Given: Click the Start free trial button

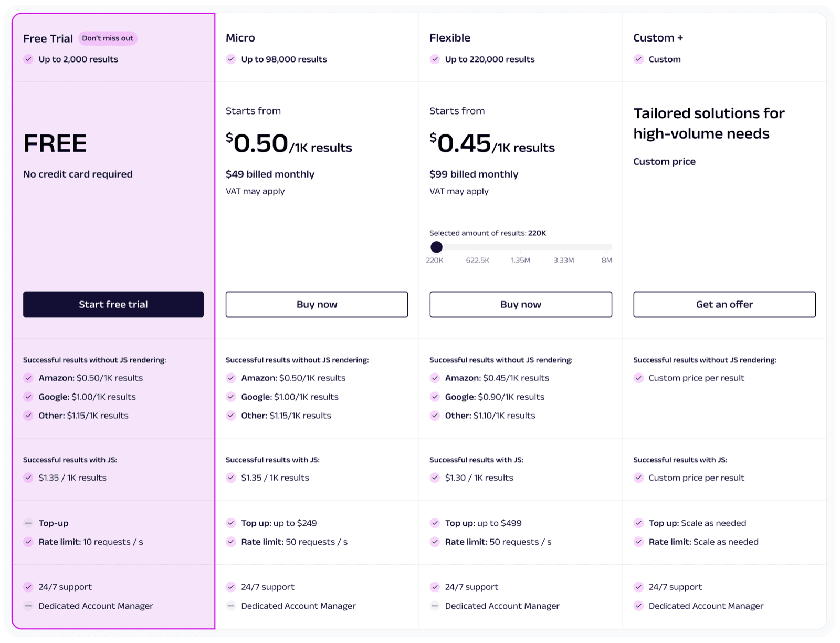Looking at the screenshot, I should click(113, 304).
